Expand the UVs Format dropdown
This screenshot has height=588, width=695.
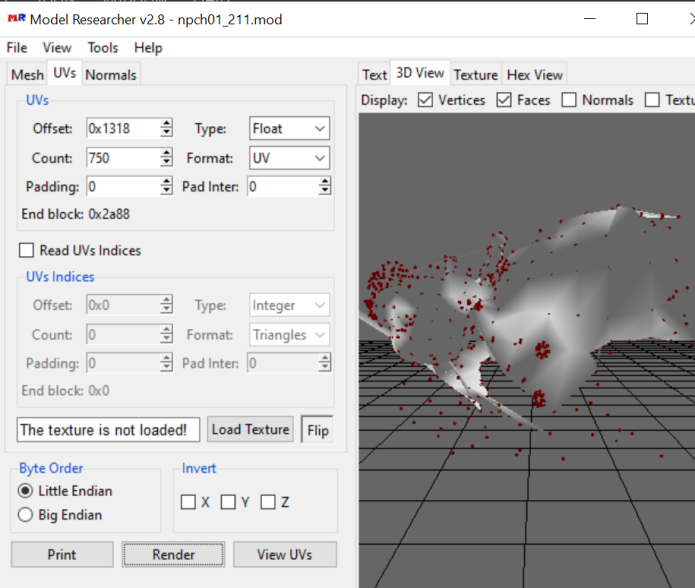click(x=289, y=158)
